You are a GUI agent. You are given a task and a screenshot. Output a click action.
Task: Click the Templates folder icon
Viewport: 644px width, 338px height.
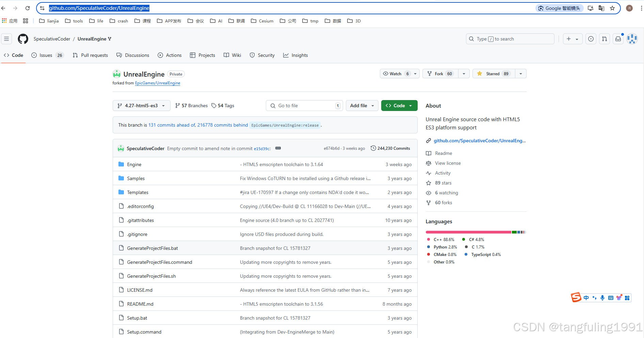pyautogui.click(x=121, y=192)
